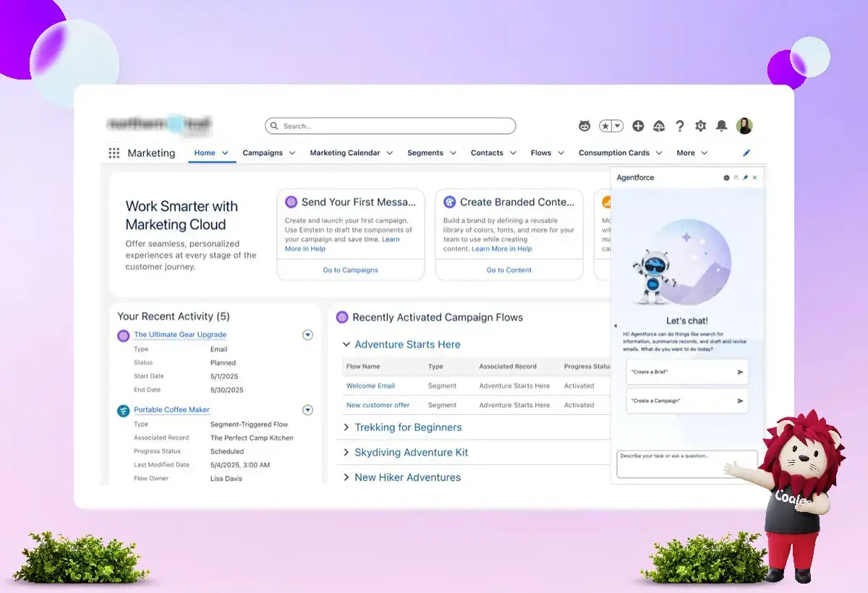Open the Welcome Email flow link
The width and height of the screenshot is (868, 593).
(370, 386)
